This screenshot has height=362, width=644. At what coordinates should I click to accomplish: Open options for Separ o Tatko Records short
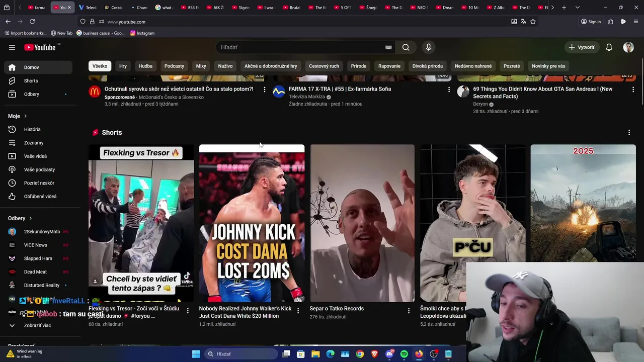409,311
